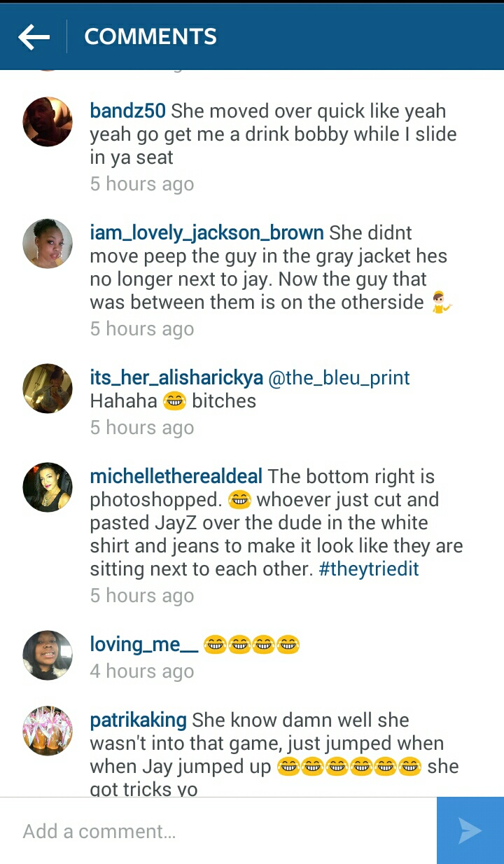The image size is (504, 864).
Task: Open iam_lovely_jackson_brown's avatar
Action: click(48, 244)
